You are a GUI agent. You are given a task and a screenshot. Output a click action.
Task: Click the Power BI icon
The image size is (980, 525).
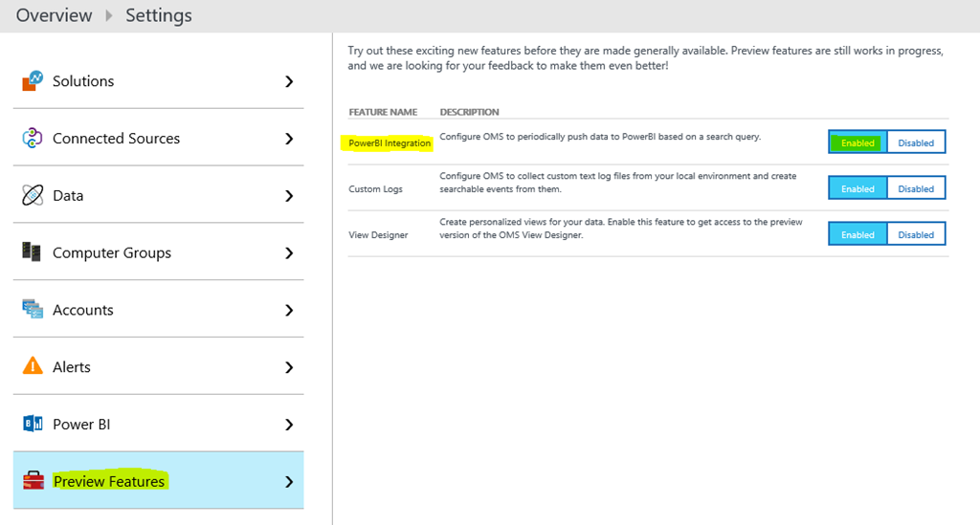point(33,424)
